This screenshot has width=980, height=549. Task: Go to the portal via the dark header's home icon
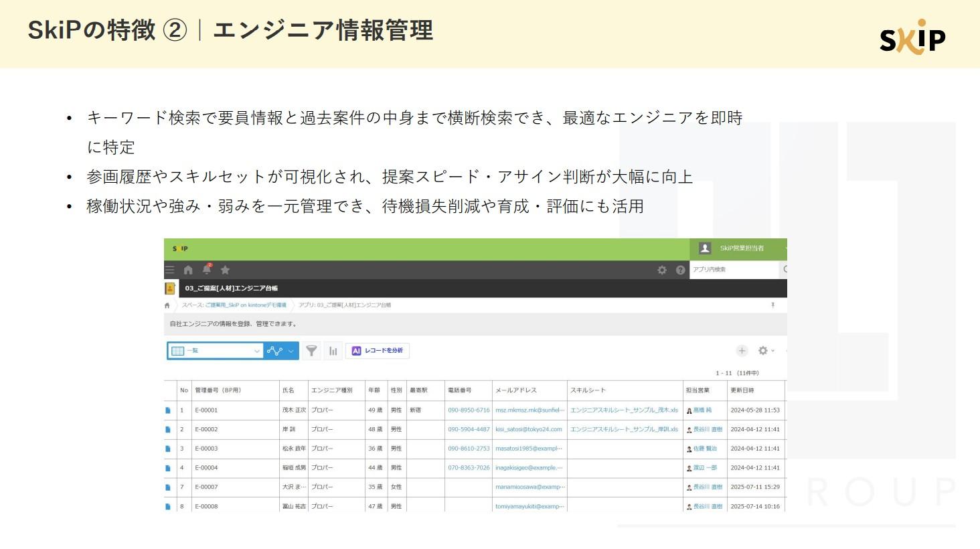[x=188, y=270]
